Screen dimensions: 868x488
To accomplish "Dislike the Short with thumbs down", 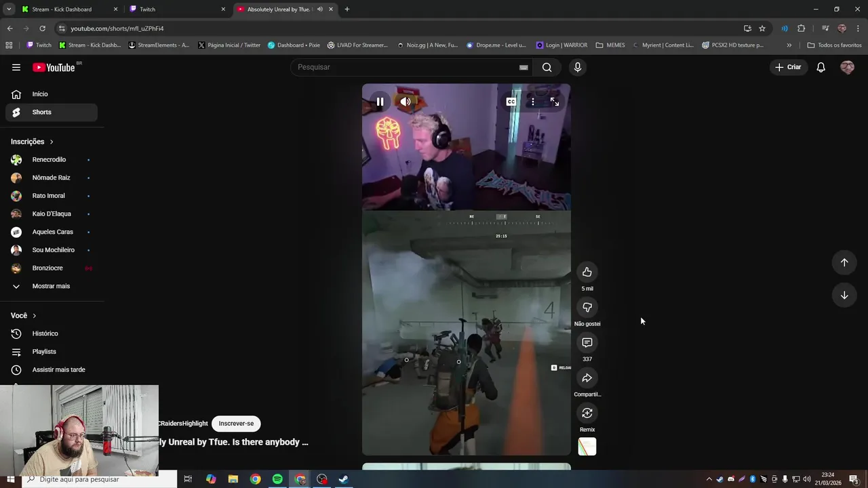I will click(587, 307).
